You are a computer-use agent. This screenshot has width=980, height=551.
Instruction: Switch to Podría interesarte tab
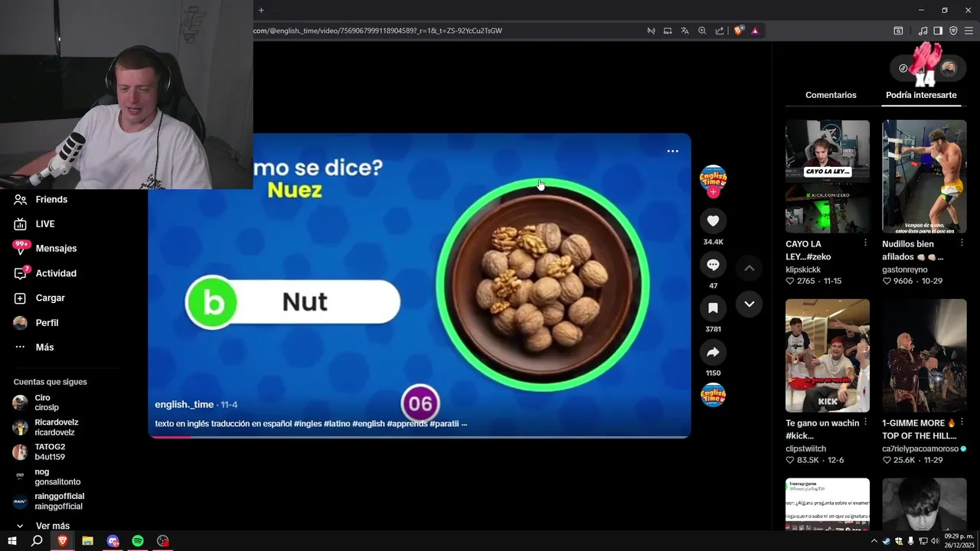point(921,95)
